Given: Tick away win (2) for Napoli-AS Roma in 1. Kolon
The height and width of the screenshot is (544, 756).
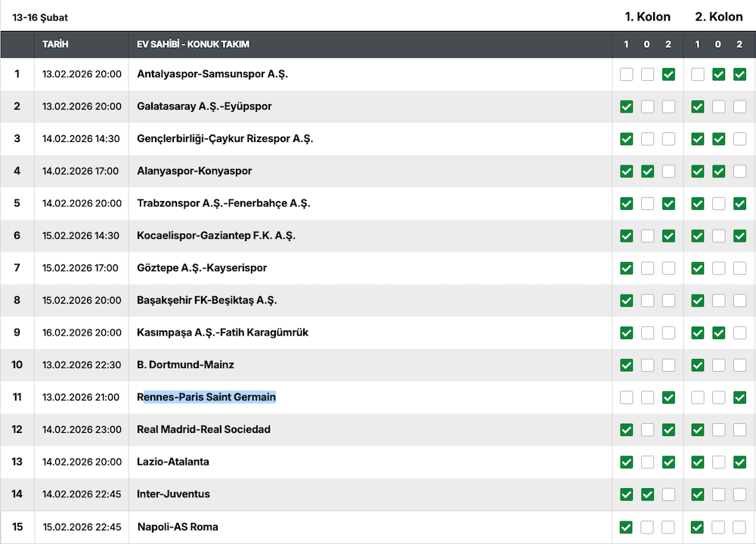Looking at the screenshot, I should [x=668, y=527].
